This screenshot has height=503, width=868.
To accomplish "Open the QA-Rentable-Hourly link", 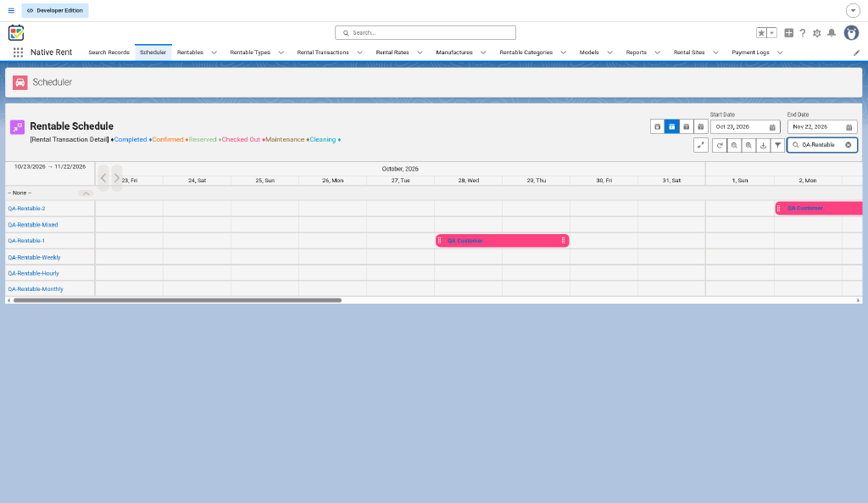I will tap(33, 274).
